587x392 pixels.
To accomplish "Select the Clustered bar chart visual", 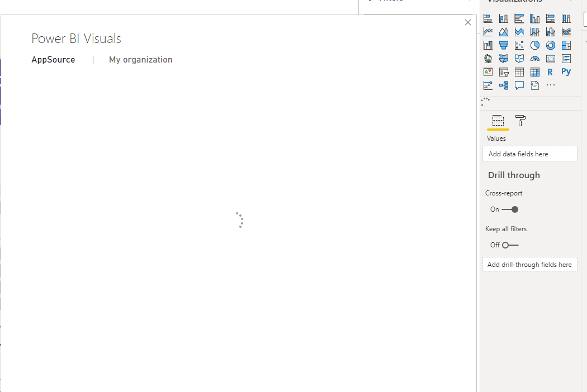I will click(519, 18).
